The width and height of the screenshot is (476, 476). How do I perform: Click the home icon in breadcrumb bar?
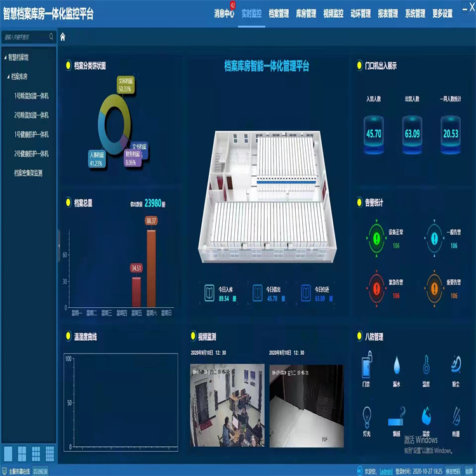click(x=63, y=37)
